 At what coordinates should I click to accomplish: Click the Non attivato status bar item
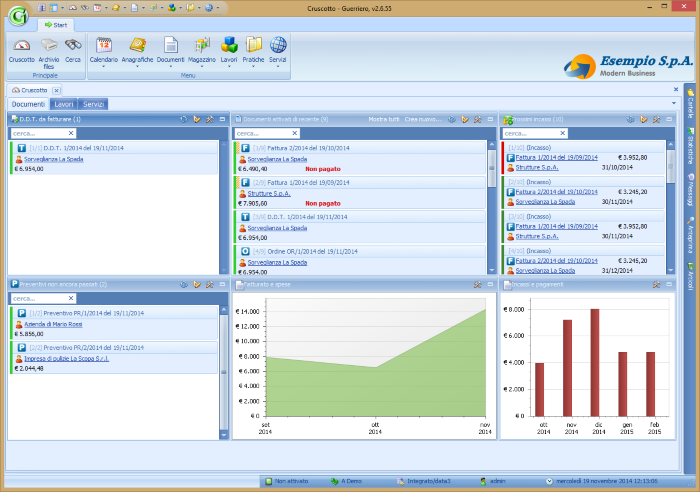[287, 481]
